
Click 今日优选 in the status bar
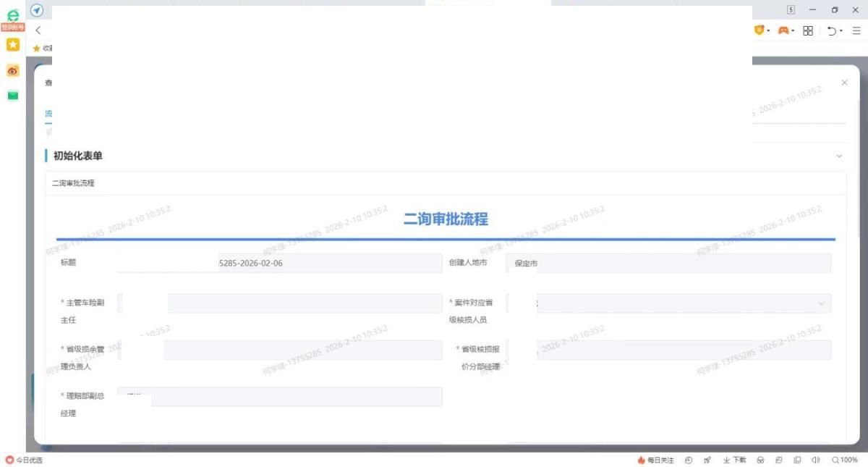pyautogui.click(x=25, y=460)
